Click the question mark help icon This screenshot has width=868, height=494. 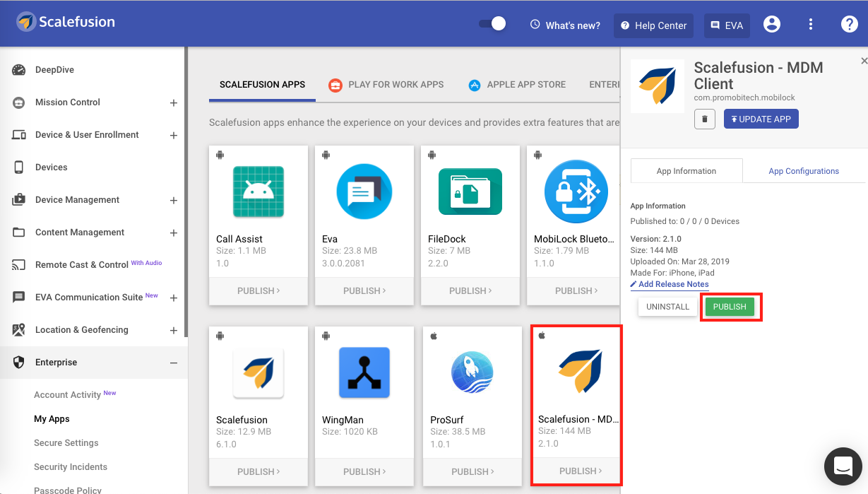pos(849,24)
